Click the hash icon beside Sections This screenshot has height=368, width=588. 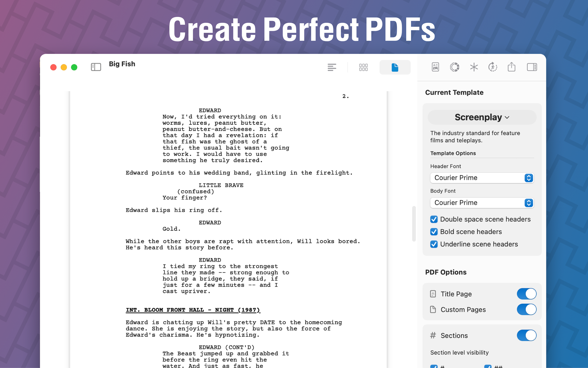433,335
